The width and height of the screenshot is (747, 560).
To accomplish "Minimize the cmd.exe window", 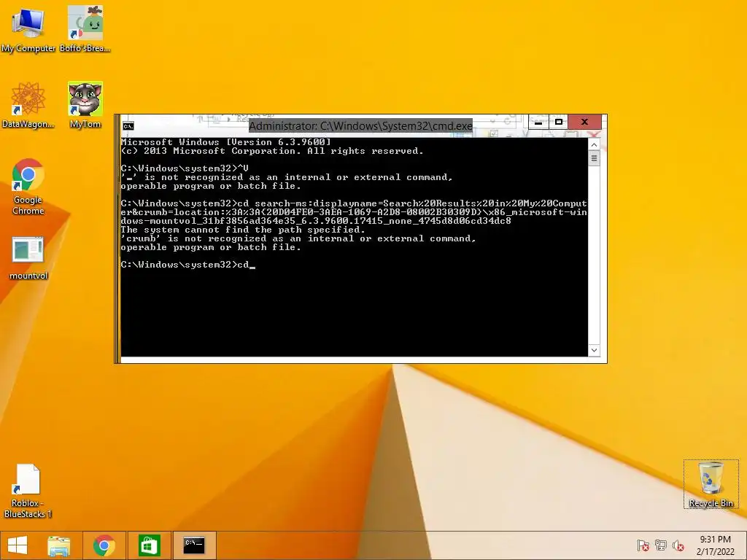I will pos(539,122).
